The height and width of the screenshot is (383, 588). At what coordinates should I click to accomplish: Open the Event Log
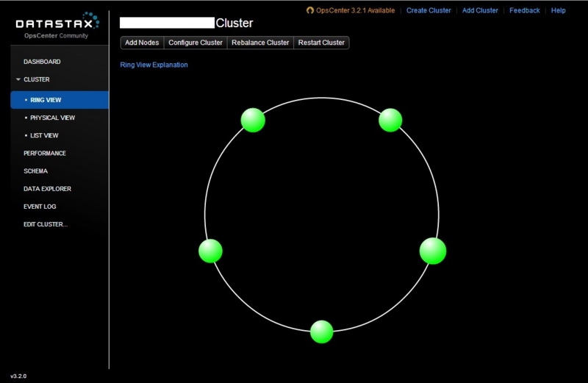[x=40, y=207]
